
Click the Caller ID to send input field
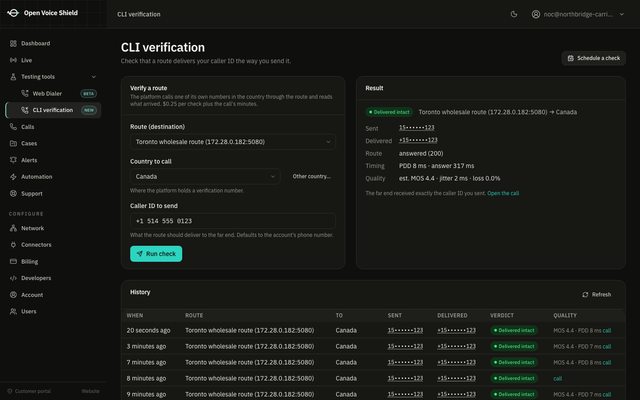(233, 221)
